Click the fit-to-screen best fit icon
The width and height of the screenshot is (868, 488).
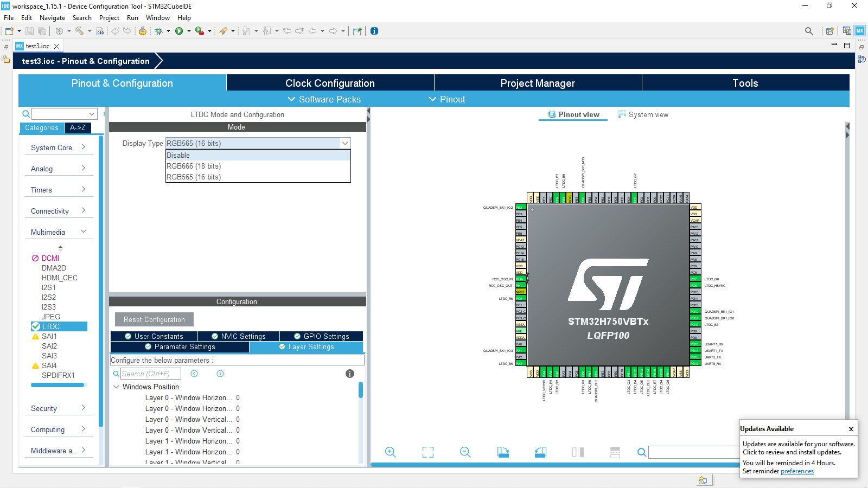[428, 452]
